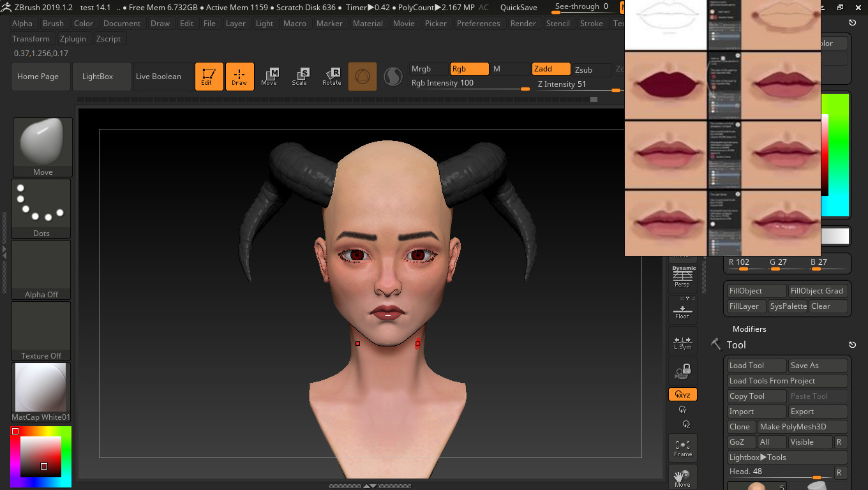Click the Floor grid icon
Image resolution: width=868 pixels, height=490 pixels.
pyautogui.click(x=682, y=311)
